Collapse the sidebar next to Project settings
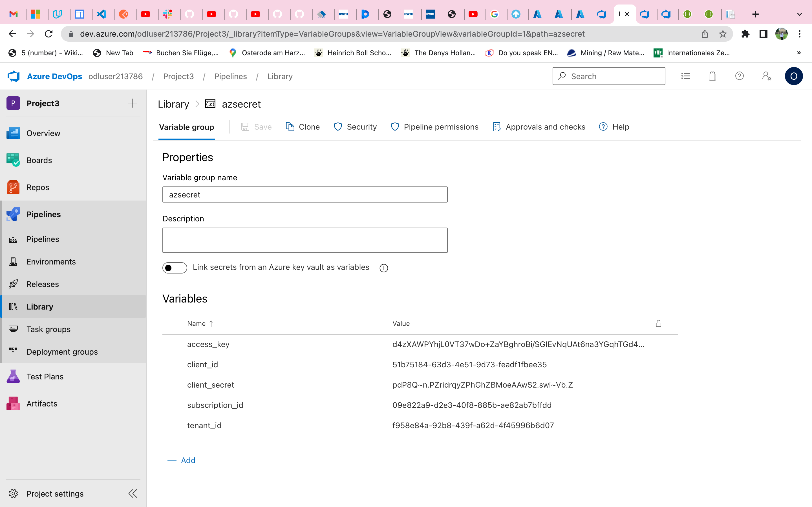Screen dimensions: 812x507 pyautogui.click(x=133, y=493)
